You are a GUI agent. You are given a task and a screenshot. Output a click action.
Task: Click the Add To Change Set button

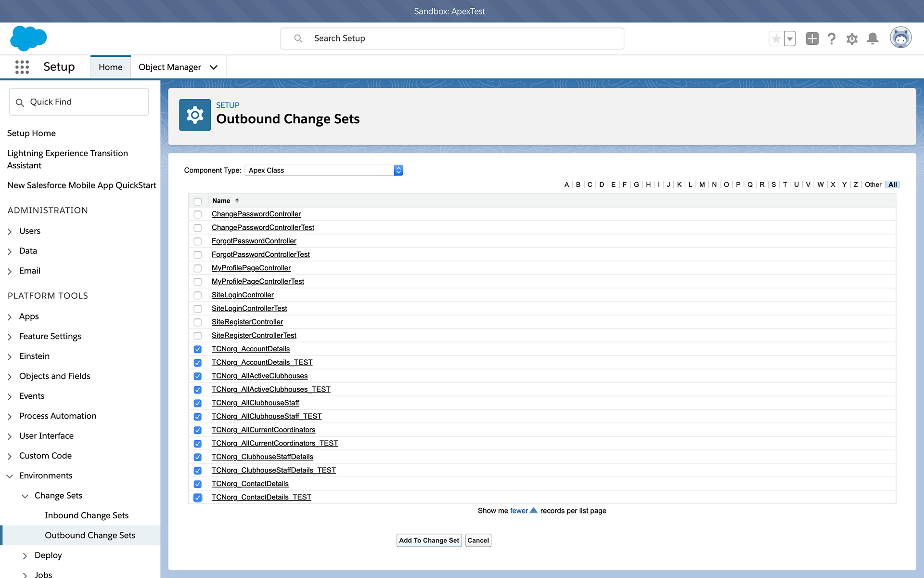[x=429, y=540]
